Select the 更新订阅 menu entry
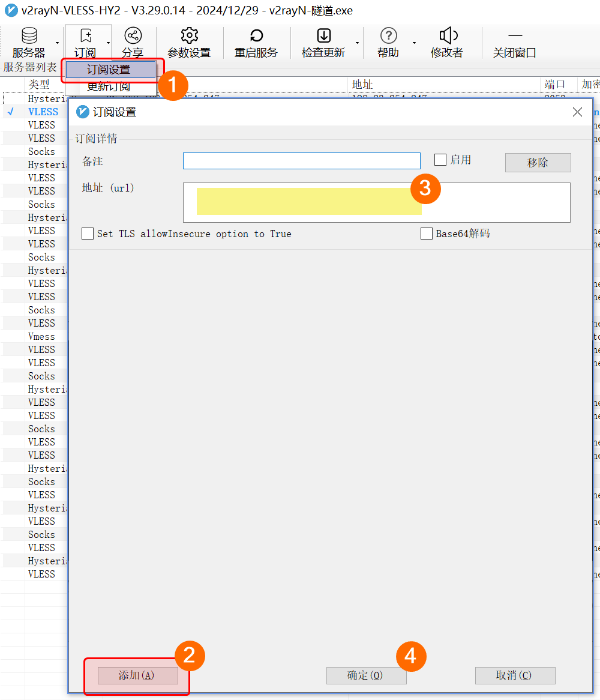600x700 pixels. pyautogui.click(x=109, y=86)
